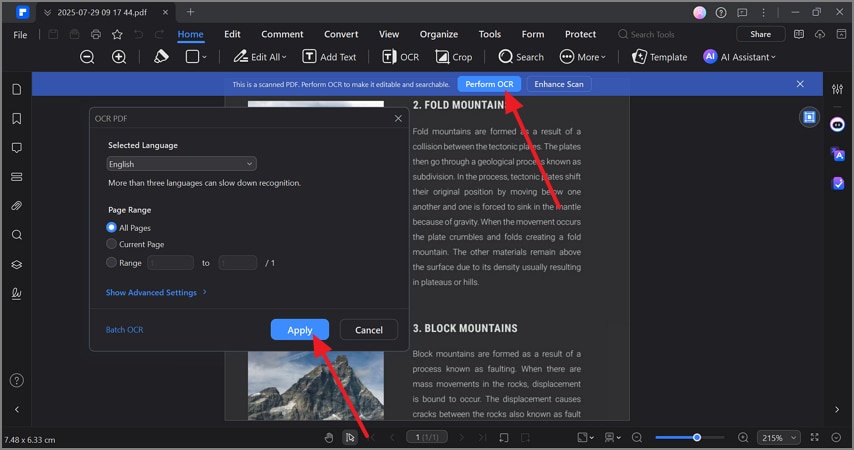The width and height of the screenshot is (854, 450).
Task: Open the signatures panel in sidebar
Action: click(x=17, y=293)
